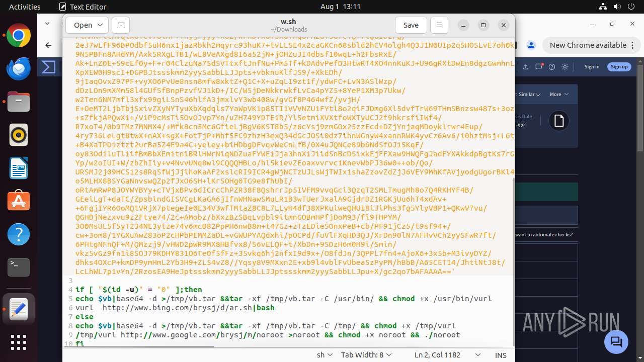
Task: Open the Chrome tab search dropdown arrow
Action: pyautogui.click(x=47, y=24)
